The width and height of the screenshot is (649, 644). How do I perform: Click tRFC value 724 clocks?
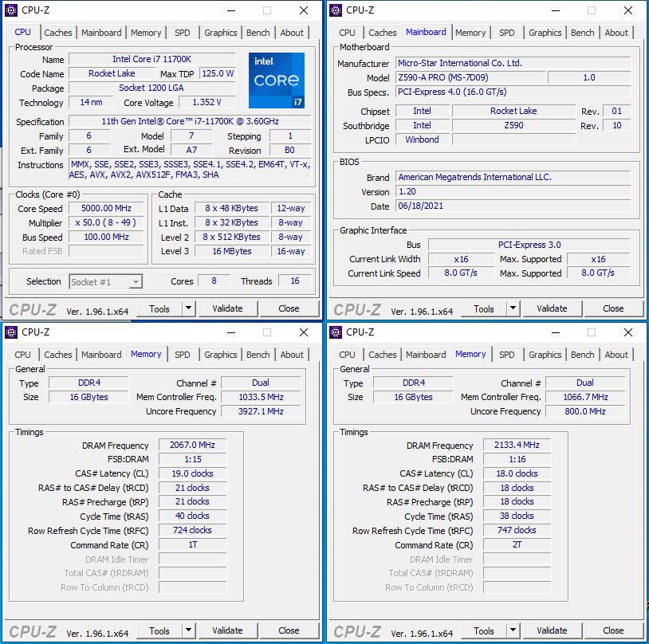(192, 530)
